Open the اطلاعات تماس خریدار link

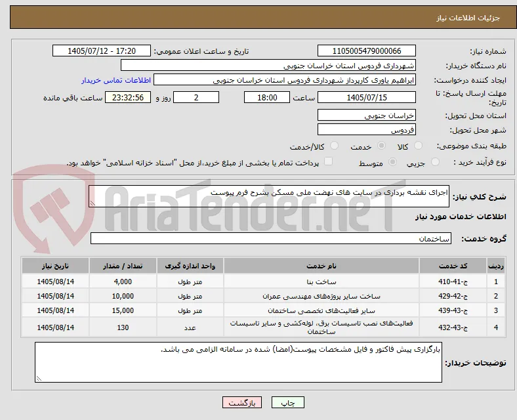[x=116, y=80]
